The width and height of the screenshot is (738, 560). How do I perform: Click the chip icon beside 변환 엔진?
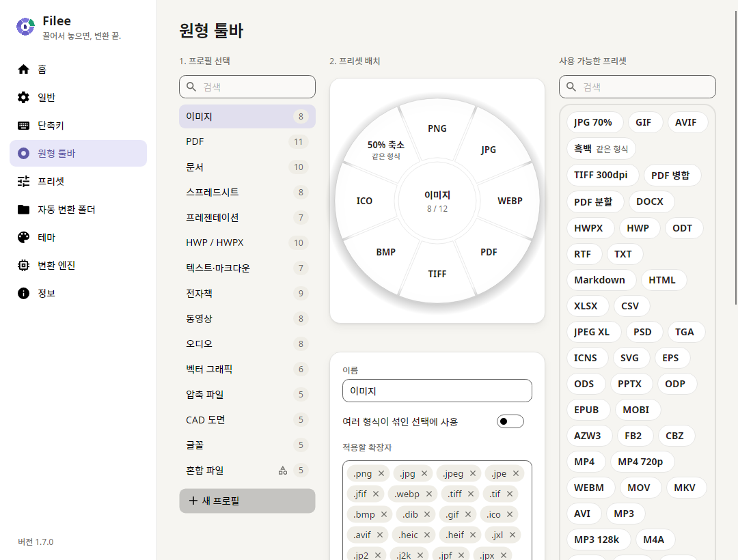[x=23, y=265]
